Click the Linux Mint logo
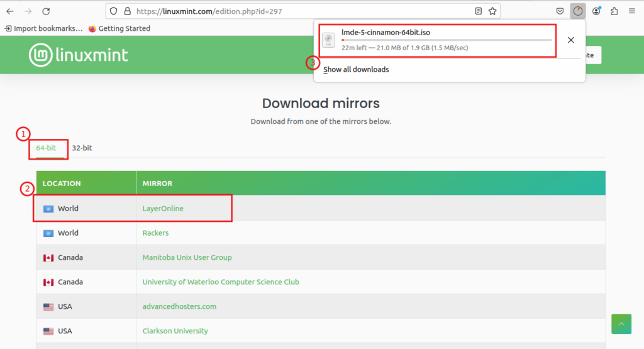This screenshot has width=644, height=349. pos(79,55)
